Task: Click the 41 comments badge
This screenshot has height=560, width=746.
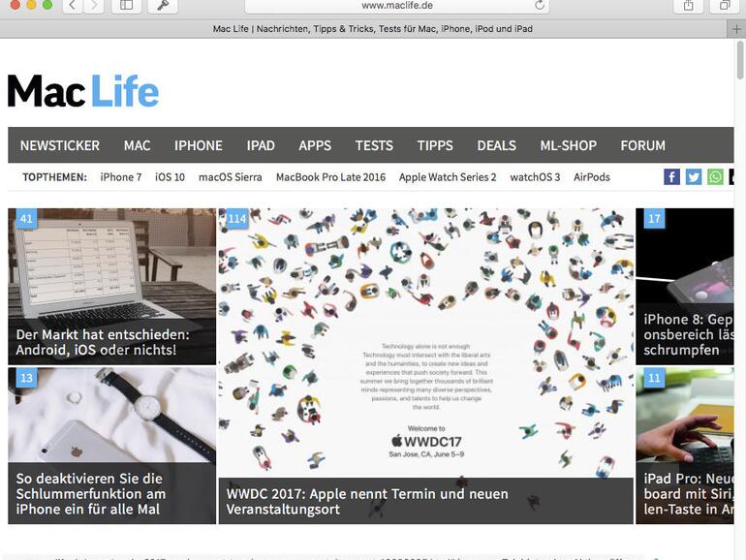Action: pyautogui.click(x=27, y=218)
